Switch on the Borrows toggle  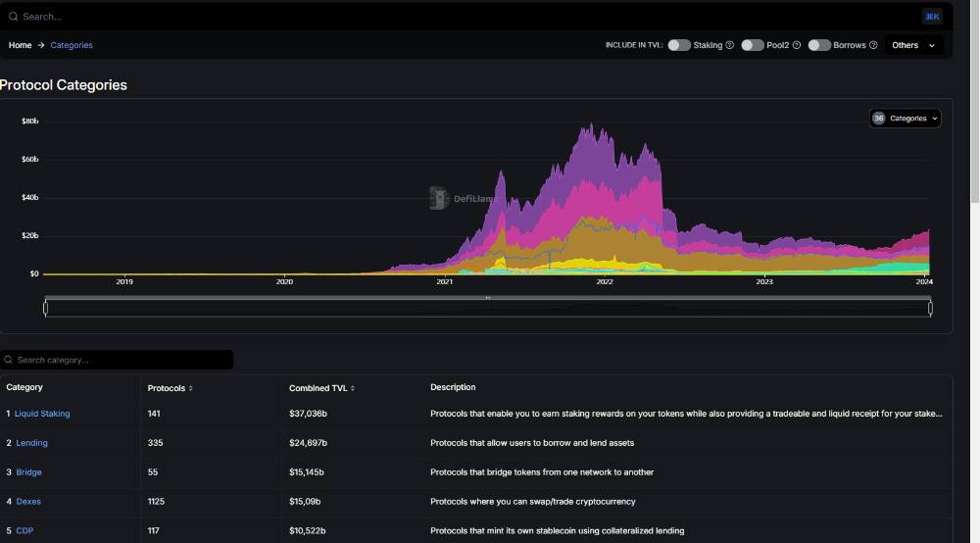(819, 45)
